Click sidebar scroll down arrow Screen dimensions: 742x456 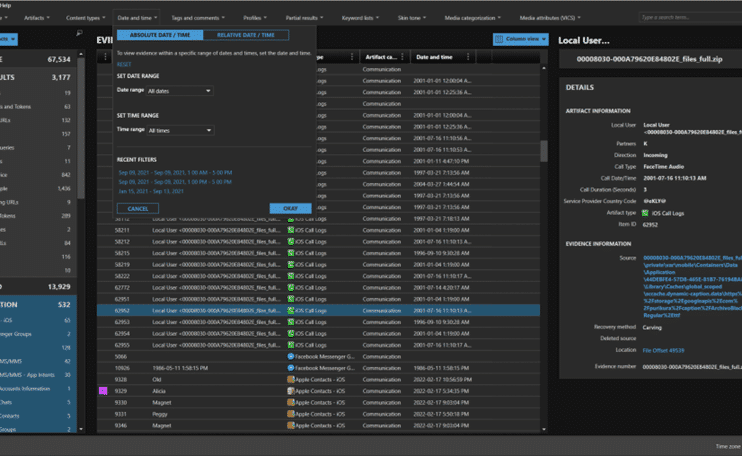tap(81, 429)
